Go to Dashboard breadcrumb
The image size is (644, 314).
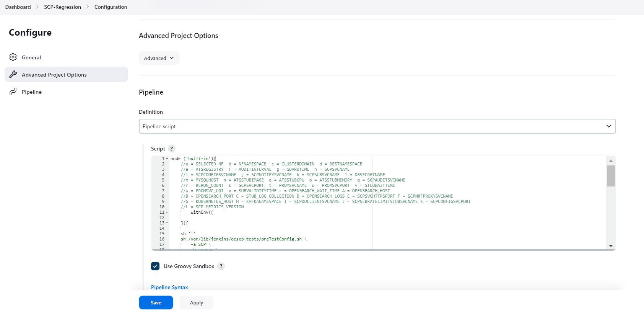[x=18, y=7]
